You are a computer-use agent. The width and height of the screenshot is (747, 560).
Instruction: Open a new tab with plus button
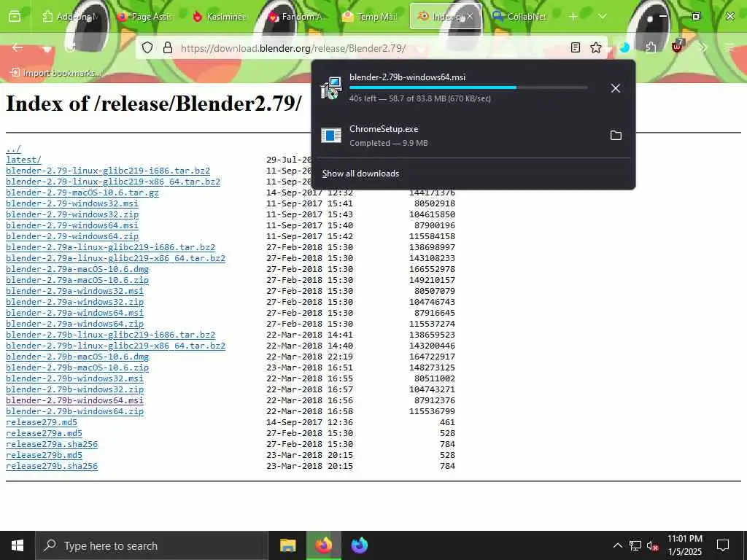(x=573, y=17)
